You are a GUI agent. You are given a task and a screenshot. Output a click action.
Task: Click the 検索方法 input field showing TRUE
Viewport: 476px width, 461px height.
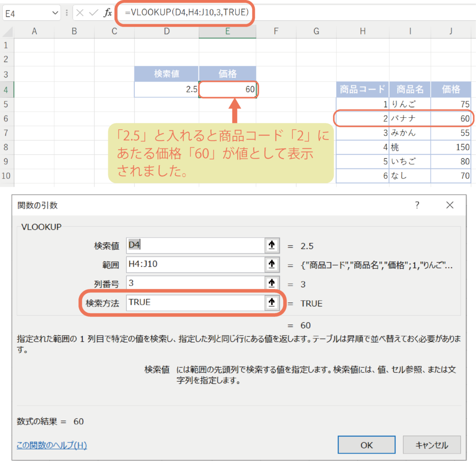pyautogui.click(x=195, y=302)
